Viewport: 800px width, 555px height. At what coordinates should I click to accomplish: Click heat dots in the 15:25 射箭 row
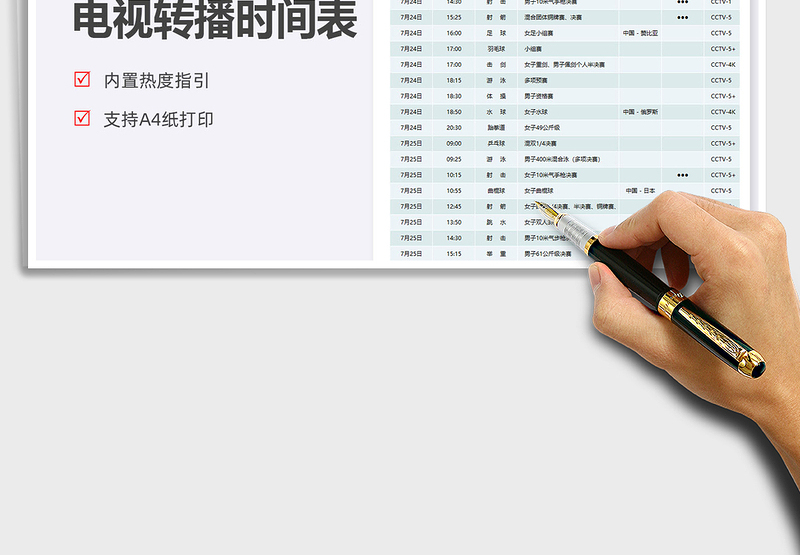(x=682, y=17)
